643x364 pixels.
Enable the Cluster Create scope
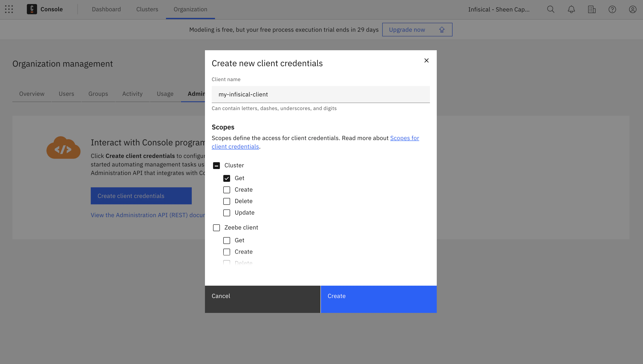tap(227, 190)
